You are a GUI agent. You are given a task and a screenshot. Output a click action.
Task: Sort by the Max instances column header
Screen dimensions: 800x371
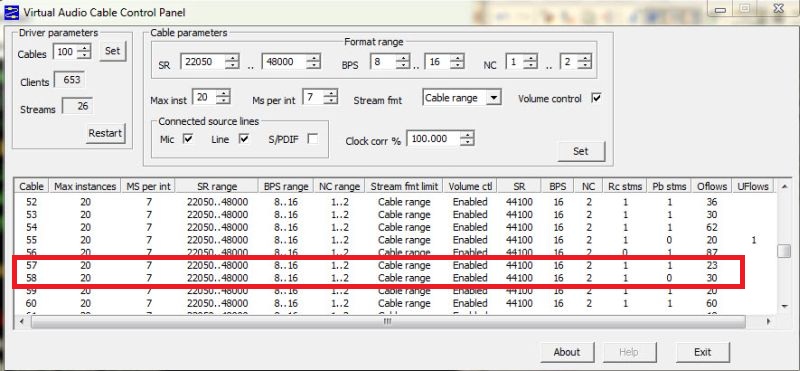coord(85,186)
